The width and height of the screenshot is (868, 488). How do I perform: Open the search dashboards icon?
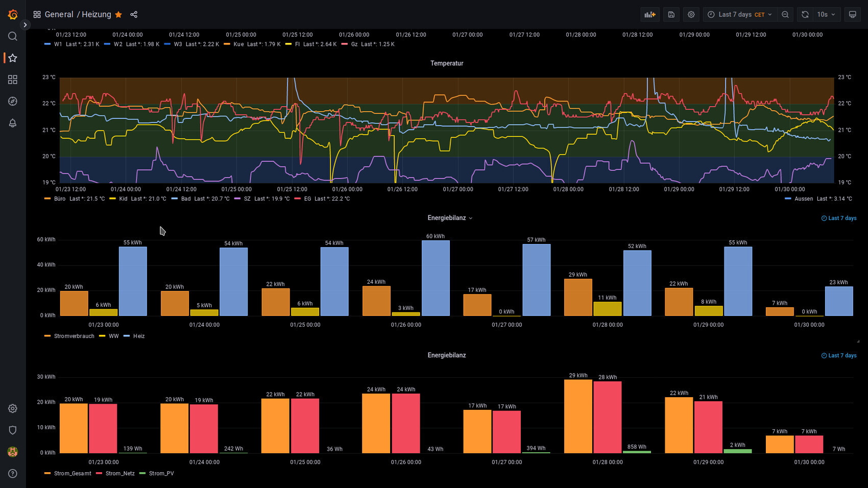[x=13, y=36]
